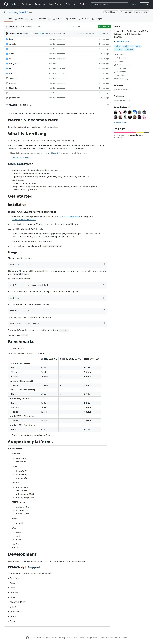Copy the 'nerd file.js --quiet' code snippet
Image resolution: width=153 pixels, height=644 pixels.
[x=104, y=310]
